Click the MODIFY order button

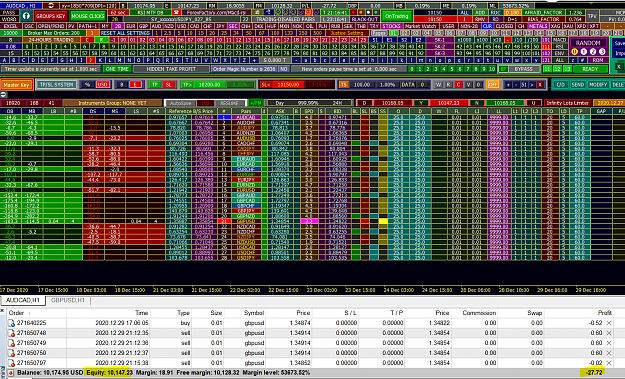(598, 84)
